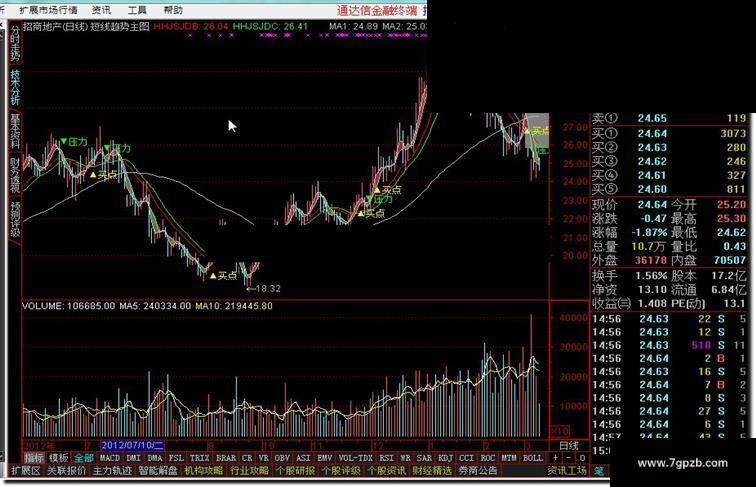Viewport: 756px width, 487px height.
Task: Apply the BRAR indicator
Action: [226, 458]
